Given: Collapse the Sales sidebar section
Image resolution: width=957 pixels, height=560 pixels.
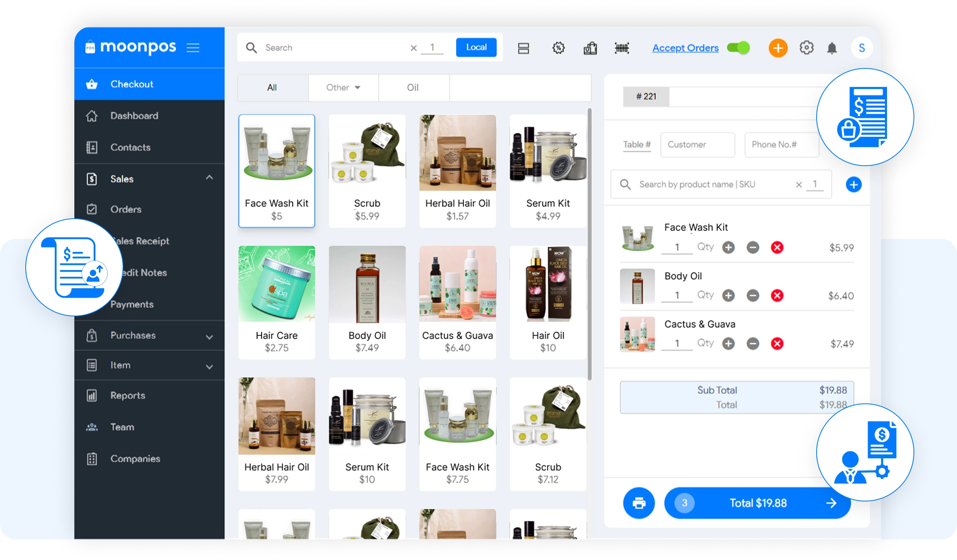Looking at the screenshot, I should pos(209,178).
